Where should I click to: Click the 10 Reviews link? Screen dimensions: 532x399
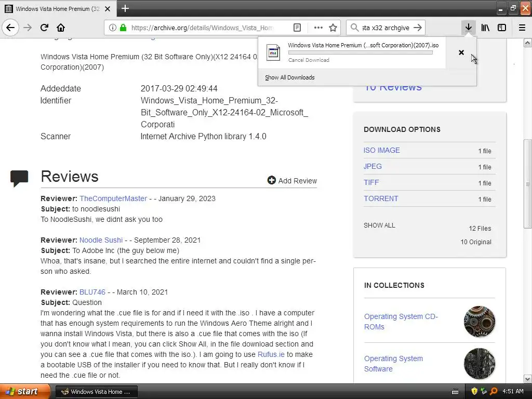(x=393, y=87)
